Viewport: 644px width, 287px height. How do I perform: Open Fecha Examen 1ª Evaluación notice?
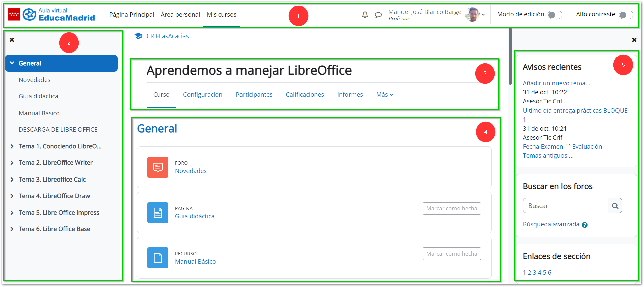[562, 147]
